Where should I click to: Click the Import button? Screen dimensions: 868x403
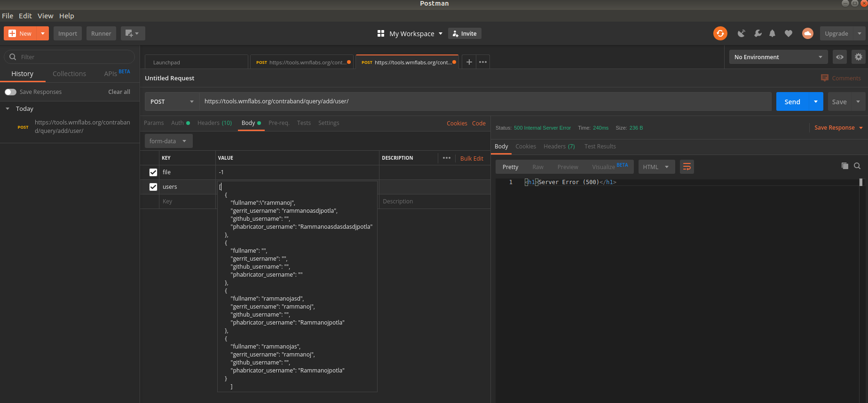pos(68,33)
